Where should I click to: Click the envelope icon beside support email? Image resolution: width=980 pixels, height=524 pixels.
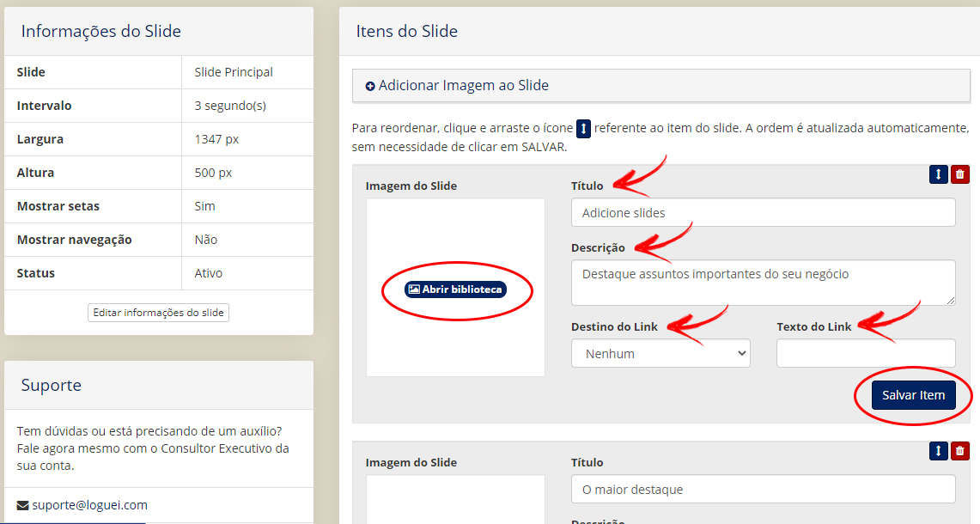(22, 505)
